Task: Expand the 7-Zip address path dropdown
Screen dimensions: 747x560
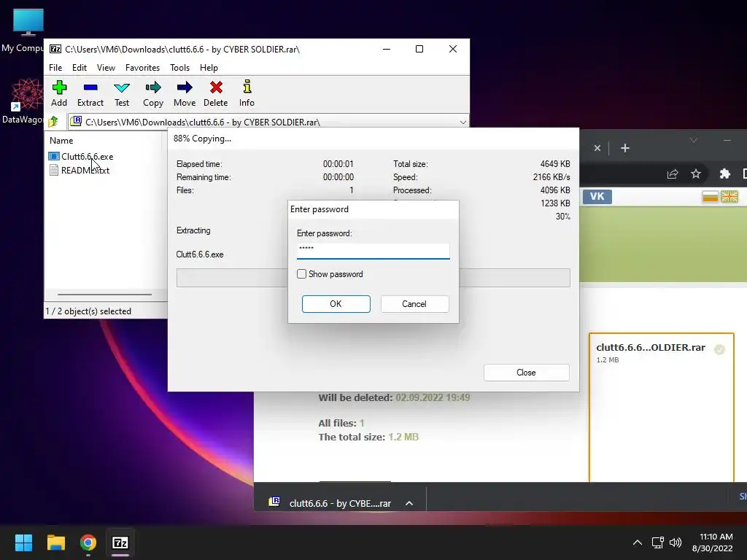Action: (462, 122)
